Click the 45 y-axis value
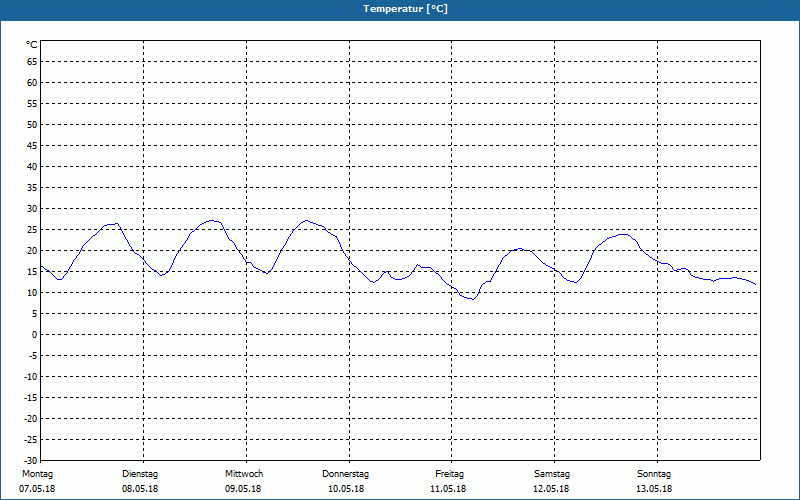This screenshot has height=500, width=800. pos(32,145)
